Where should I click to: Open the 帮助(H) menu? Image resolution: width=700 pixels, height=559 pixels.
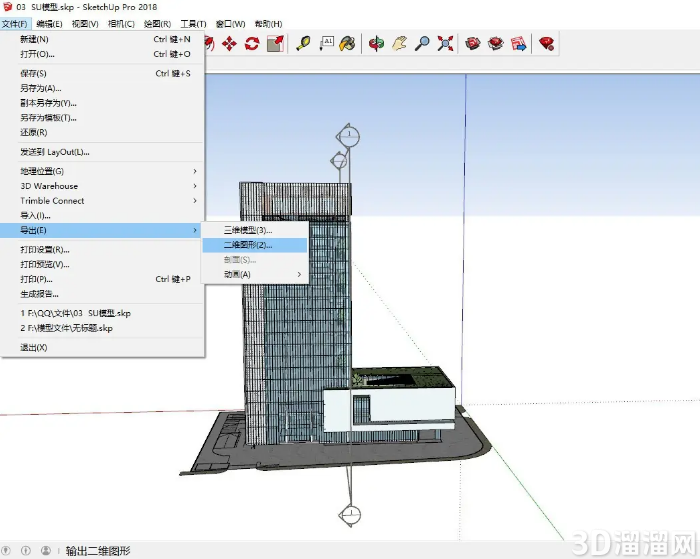pos(268,24)
